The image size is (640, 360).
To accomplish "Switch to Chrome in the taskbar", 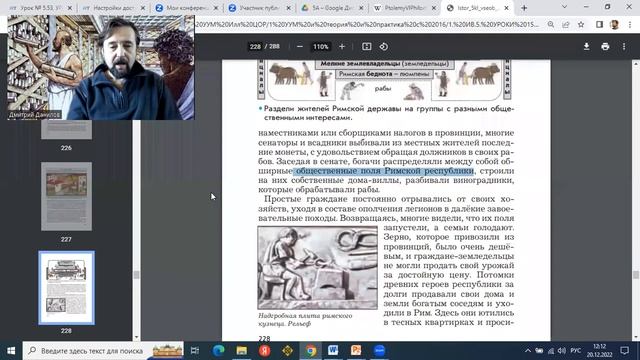I will 311,351.
